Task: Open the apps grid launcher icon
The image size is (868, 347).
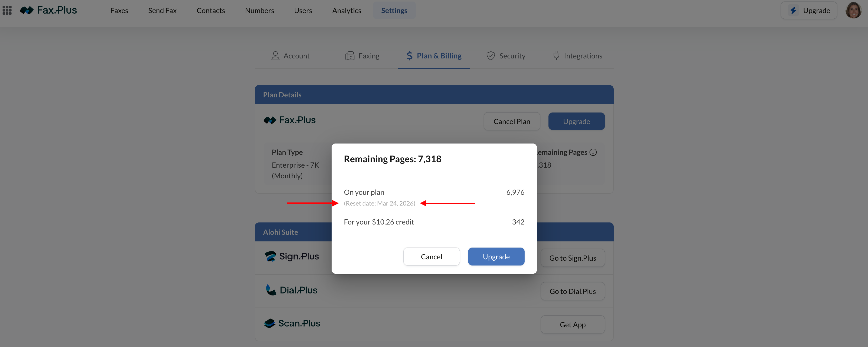Action: point(7,11)
